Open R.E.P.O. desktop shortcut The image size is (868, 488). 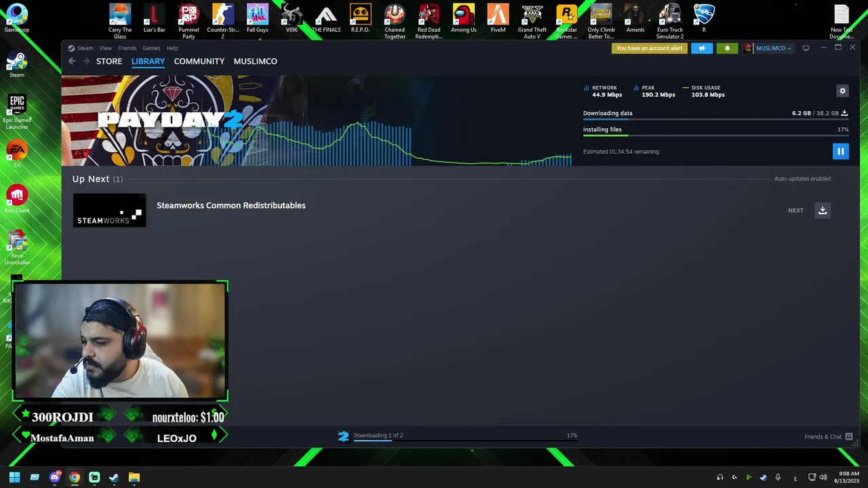pyautogui.click(x=360, y=18)
